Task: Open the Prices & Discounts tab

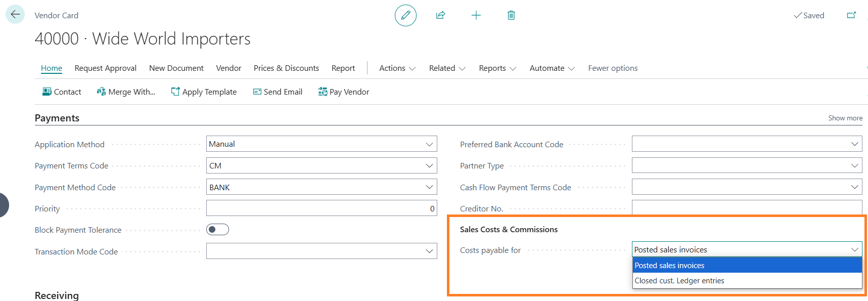Action: [x=286, y=68]
